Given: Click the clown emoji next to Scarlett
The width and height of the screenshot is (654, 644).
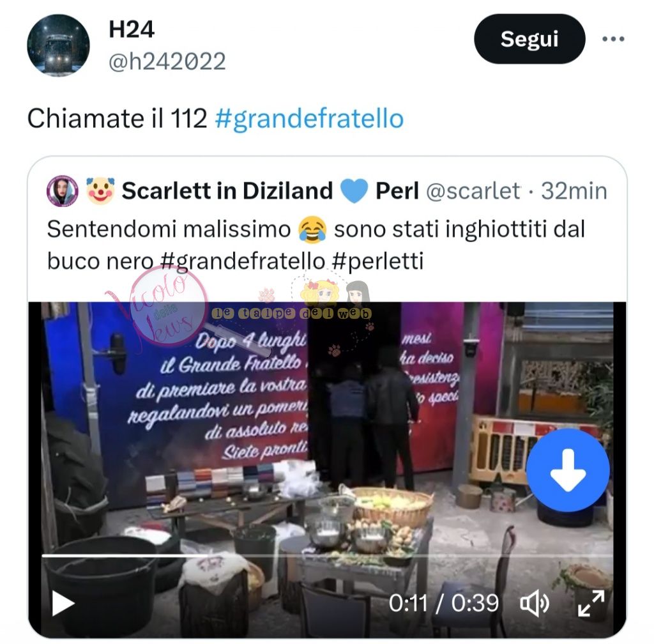Looking at the screenshot, I should pyautogui.click(x=100, y=191).
